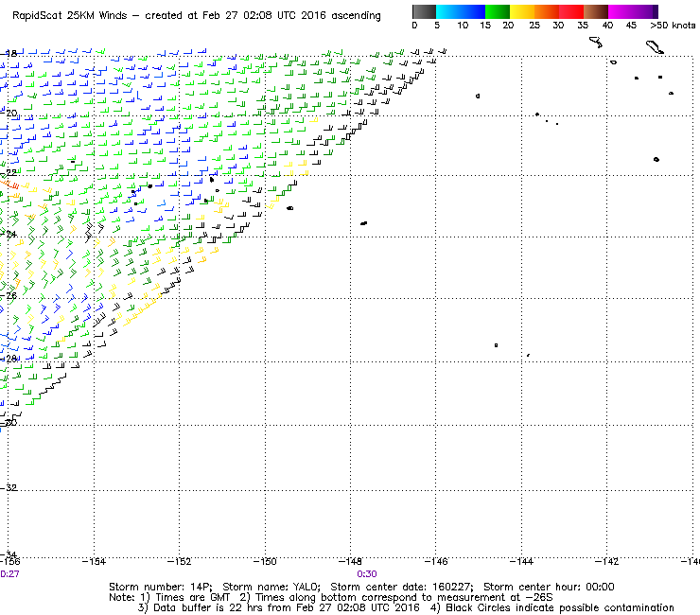Click the '-152' longitude axis label

[179, 561]
